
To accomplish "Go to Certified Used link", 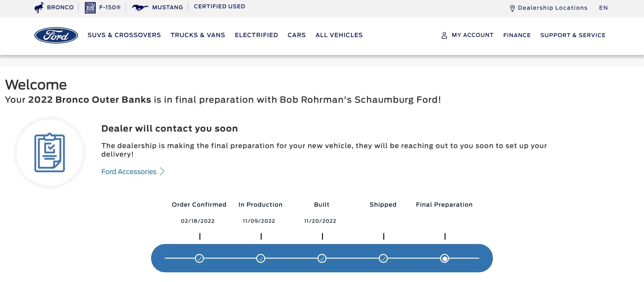I will point(219,7).
